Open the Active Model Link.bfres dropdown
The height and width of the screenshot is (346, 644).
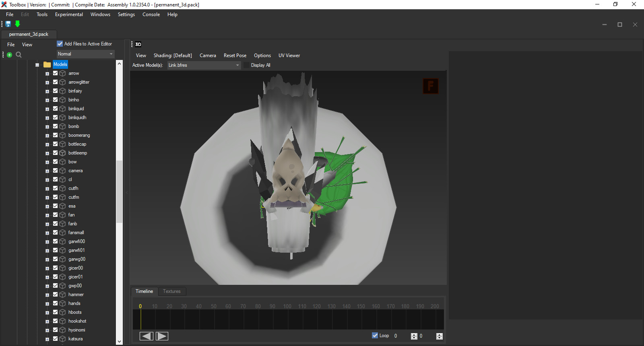(x=204, y=65)
